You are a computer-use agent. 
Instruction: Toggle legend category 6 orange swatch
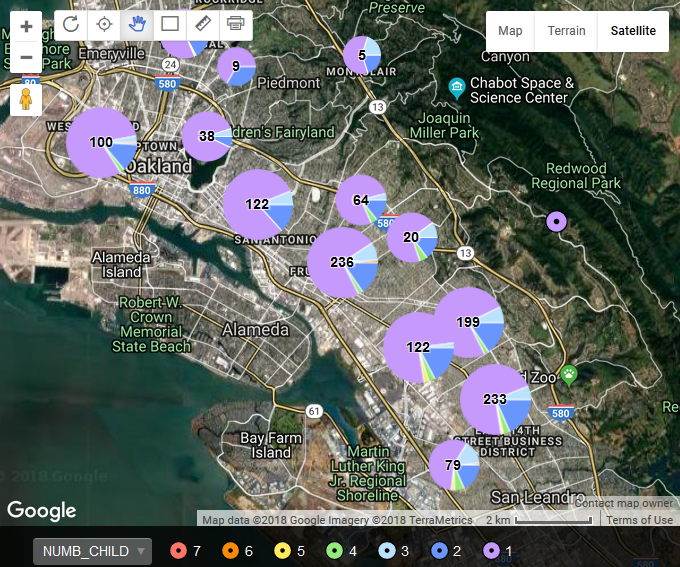230,551
